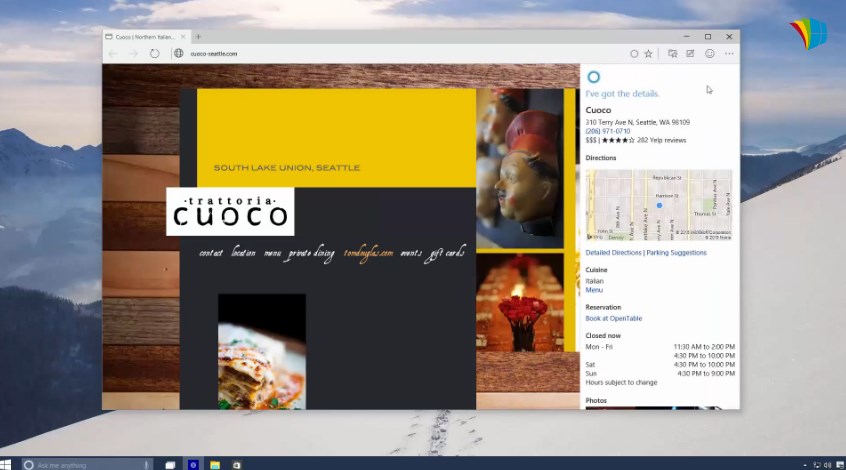Click the trattoria cuoco logo

click(230, 212)
